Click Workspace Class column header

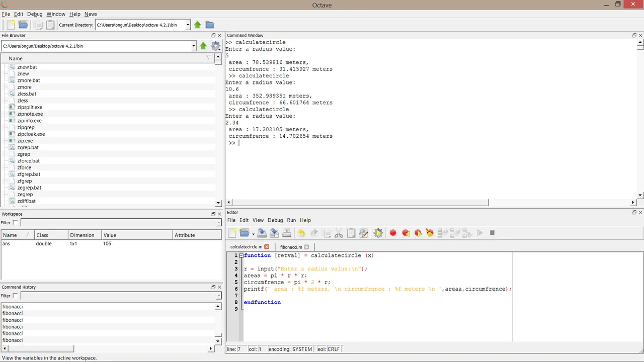click(50, 235)
